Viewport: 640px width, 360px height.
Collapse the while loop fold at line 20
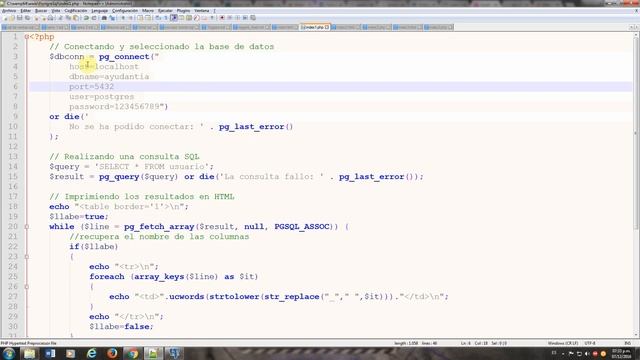(x=27, y=227)
